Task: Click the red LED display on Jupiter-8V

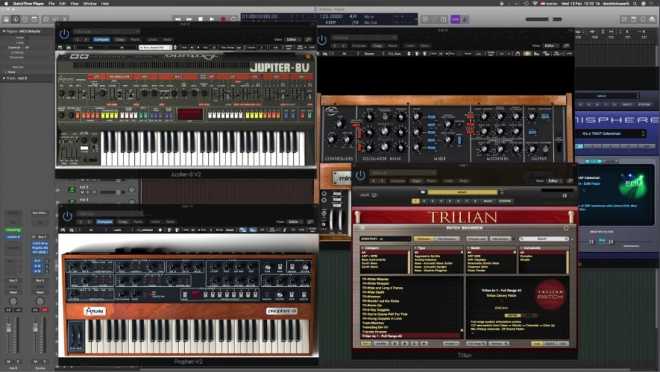Action: click(190, 114)
